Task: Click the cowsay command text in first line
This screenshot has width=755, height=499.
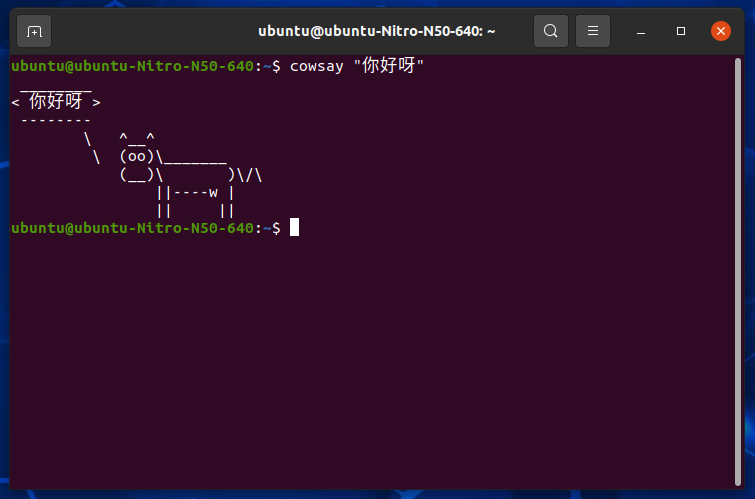Action: pos(357,66)
